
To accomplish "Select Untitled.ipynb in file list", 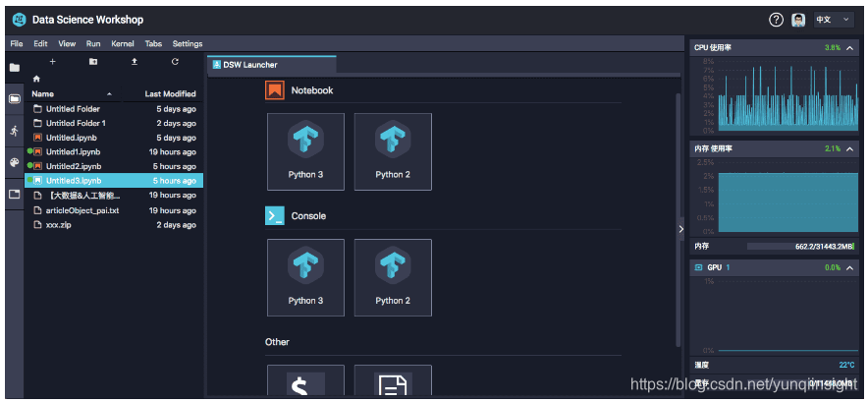I will tap(114, 138).
